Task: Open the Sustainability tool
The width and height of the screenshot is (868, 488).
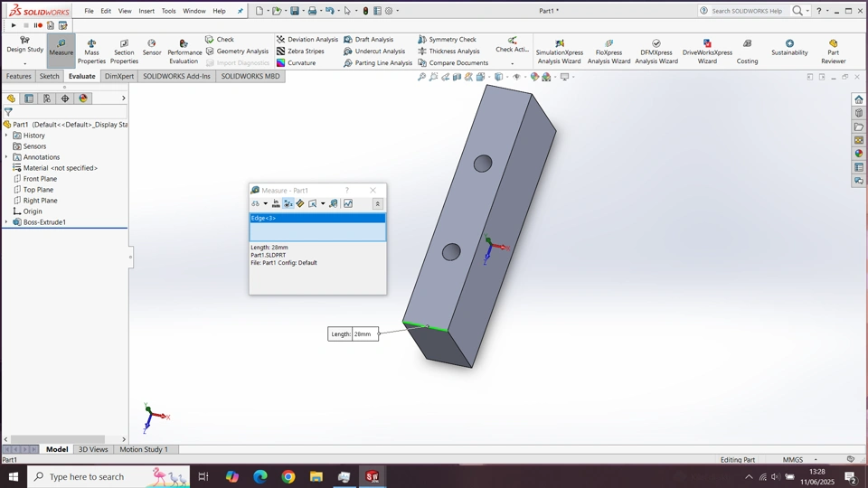Action: (x=789, y=48)
